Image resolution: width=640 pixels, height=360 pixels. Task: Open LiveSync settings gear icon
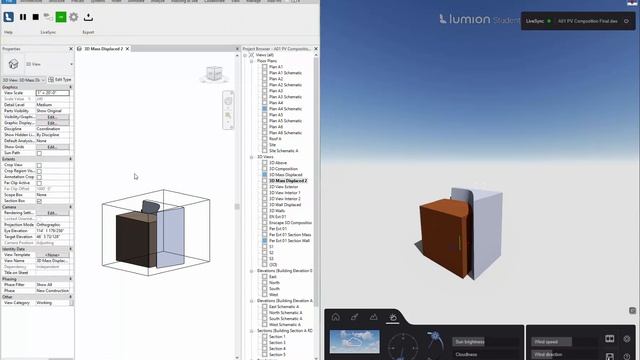(74, 17)
